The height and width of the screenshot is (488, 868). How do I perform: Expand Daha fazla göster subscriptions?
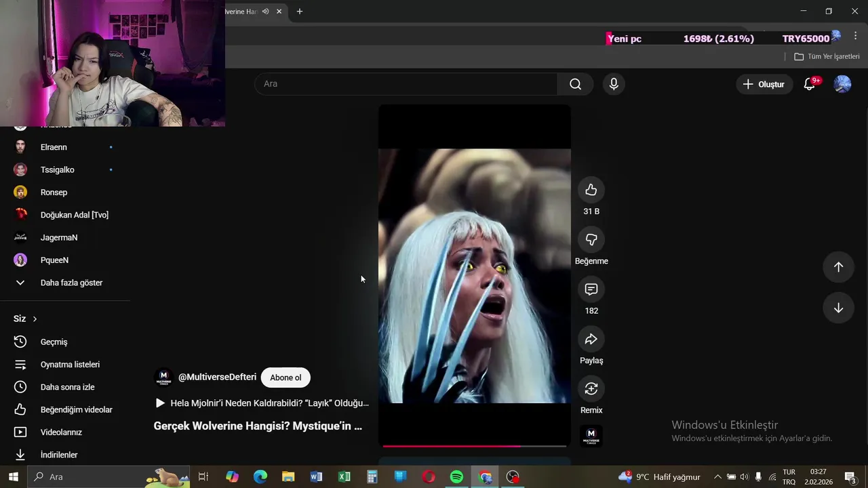click(x=64, y=283)
